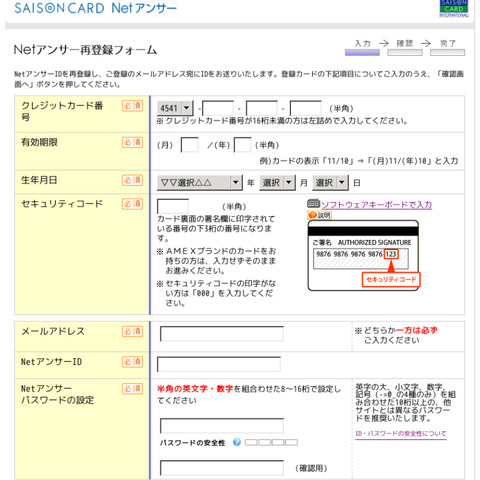The height and width of the screenshot is (480, 480).
Task: Click the NetアンサーID input field
Action: click(x=219, y=364)
